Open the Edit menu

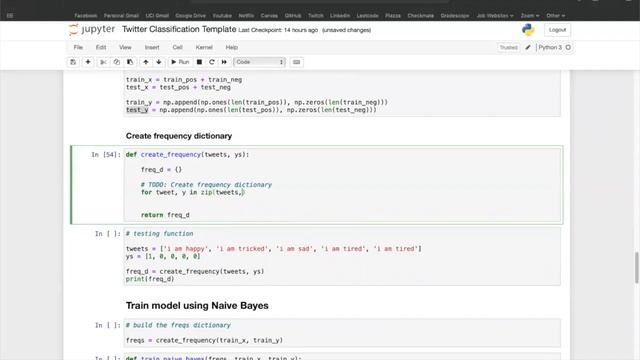pos(101,47)
